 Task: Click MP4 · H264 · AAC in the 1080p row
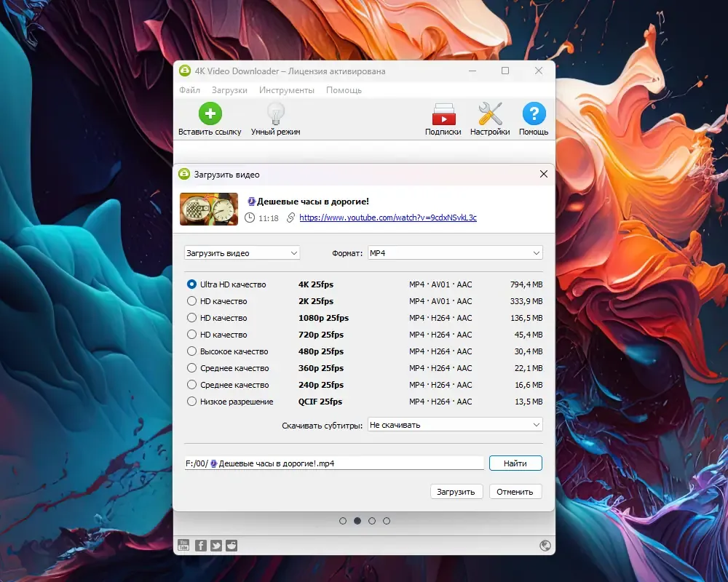[440, 317]
